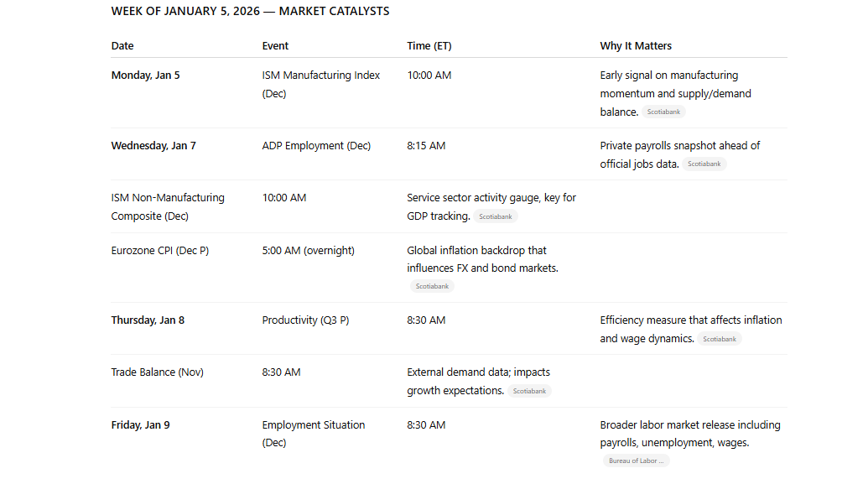Open the Scotiabank citation beside 'official jobs data'
Viewport: 868px width, 484px height.
point(704,164)
